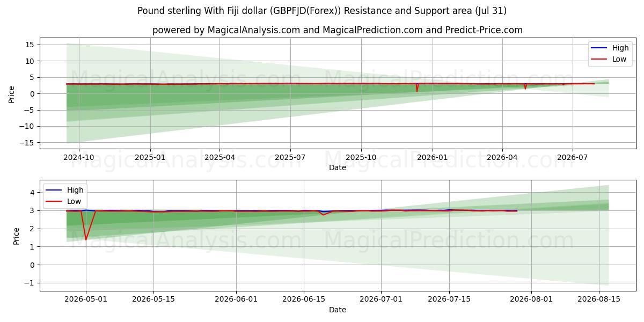Image resolution: width=644 pixels, height=322 pixels.
Task: Click the '2026-01' date tick label
Action: tap(432, 157)
